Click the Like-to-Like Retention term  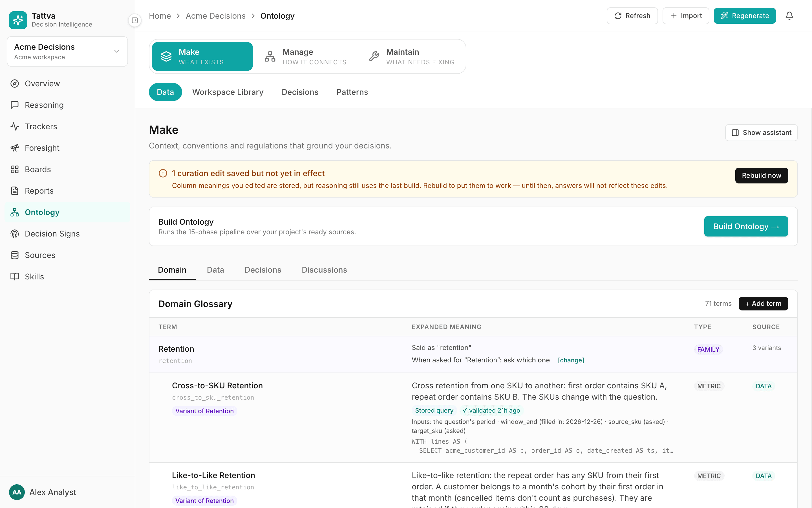[x=213, y=476]
